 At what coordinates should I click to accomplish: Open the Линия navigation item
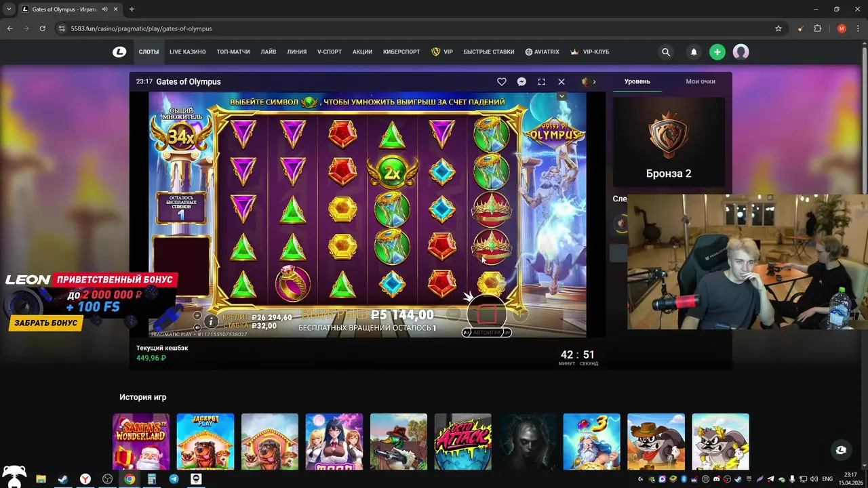click(296, 52)
